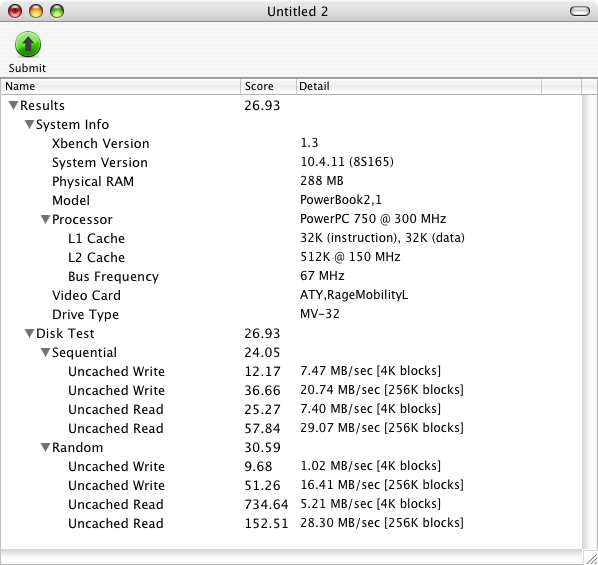
Task: Click the green Submit arrow icon
Action: coord(28,44)
